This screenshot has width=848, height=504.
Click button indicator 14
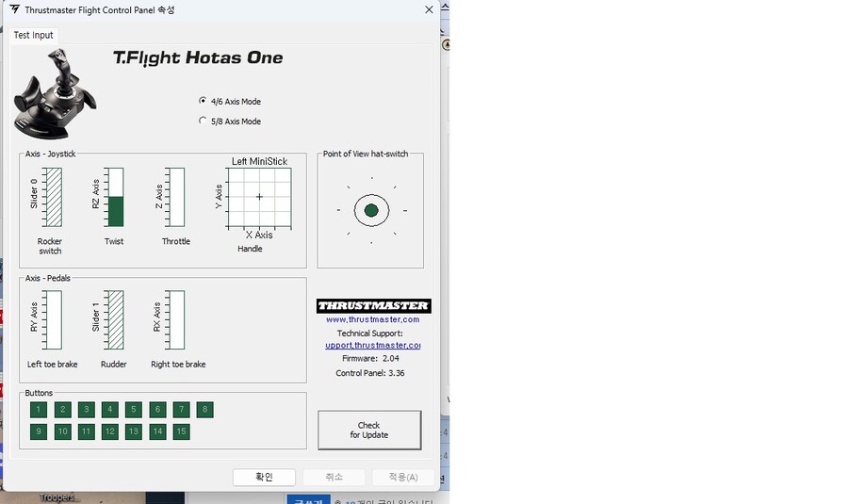click(x=158, y=431)
